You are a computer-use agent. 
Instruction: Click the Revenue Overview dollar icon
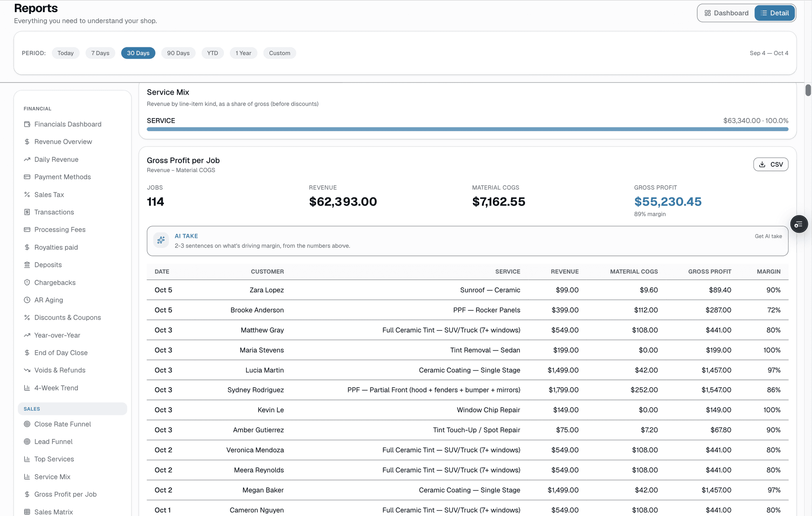tap(27, 142)
